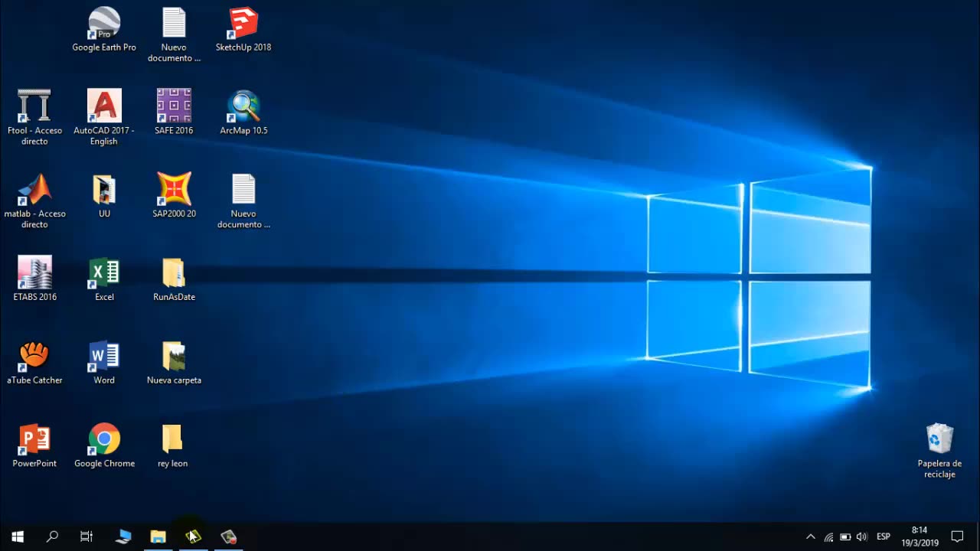Viewport: 980px width, 551px height.
Task: Select the Google Chrome desktop shortcut
Action: (104, 445)
